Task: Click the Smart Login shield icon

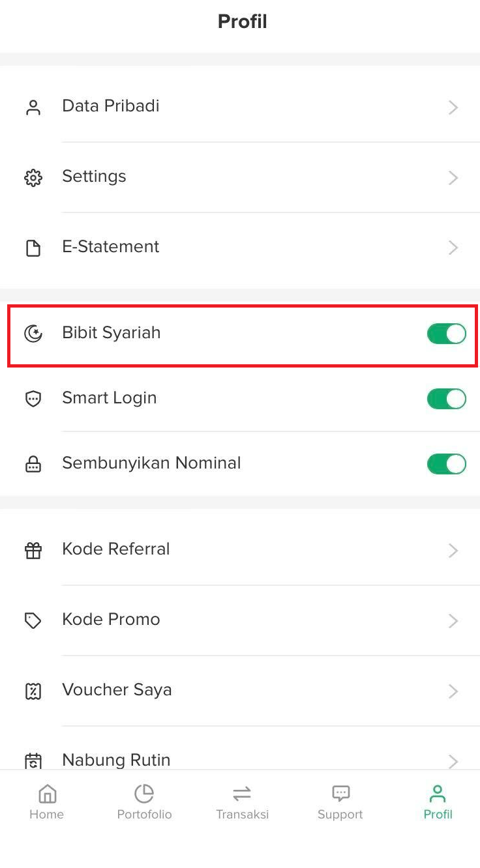Action: click(x=33, y=399)
